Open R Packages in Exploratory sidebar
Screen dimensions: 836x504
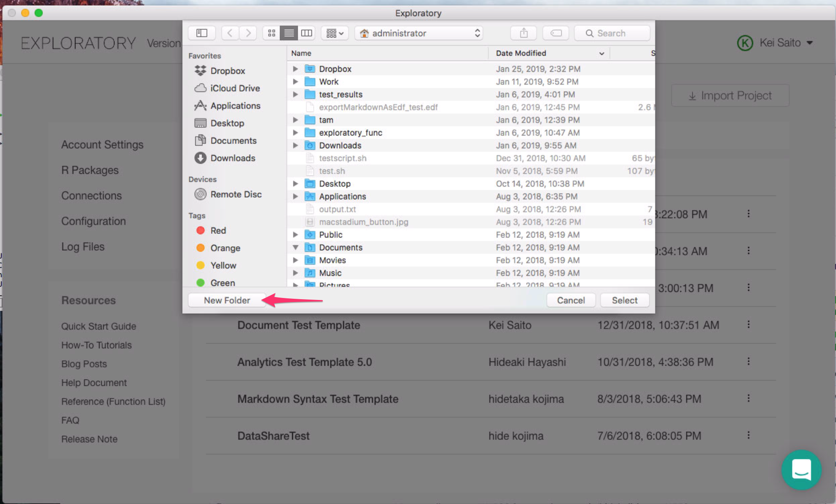(x=90, y=170)
